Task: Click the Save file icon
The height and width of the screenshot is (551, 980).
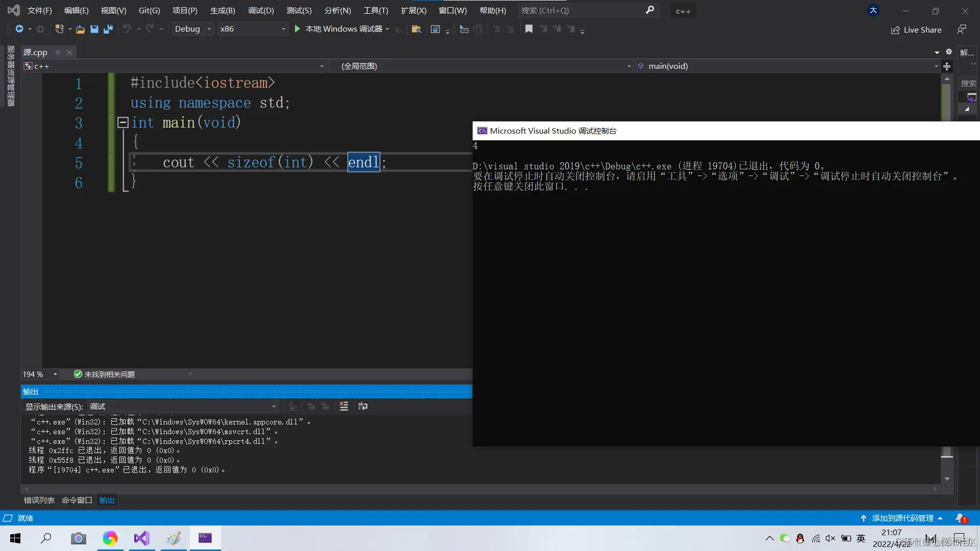Action: [x=94, y=29]
